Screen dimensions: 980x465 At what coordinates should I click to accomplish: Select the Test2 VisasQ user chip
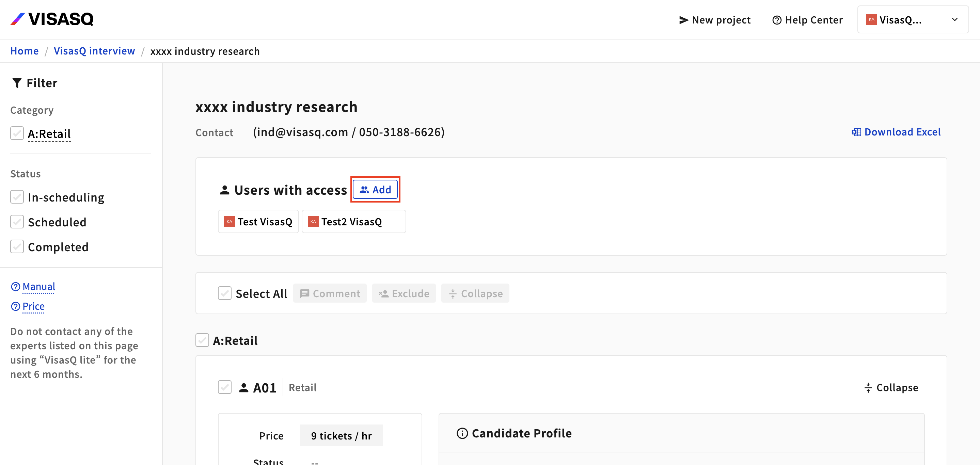coord(354,222)
